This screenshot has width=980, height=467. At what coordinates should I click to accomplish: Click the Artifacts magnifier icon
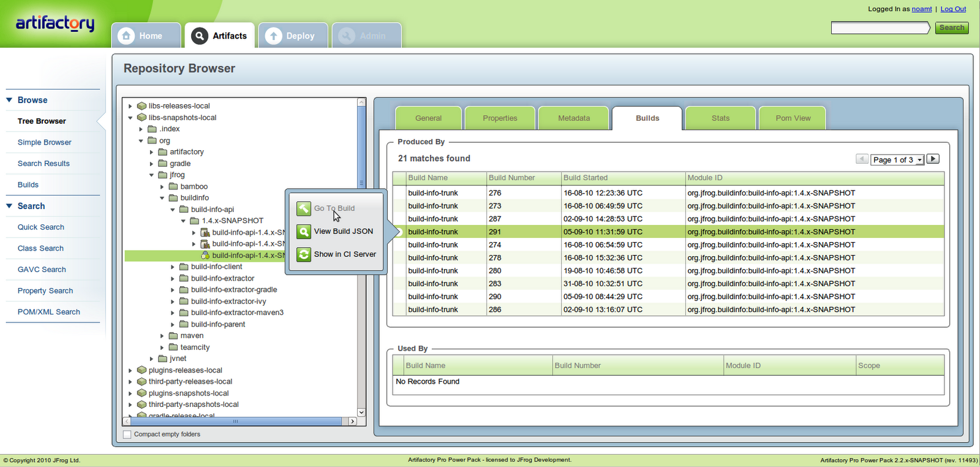pos(200,36)
